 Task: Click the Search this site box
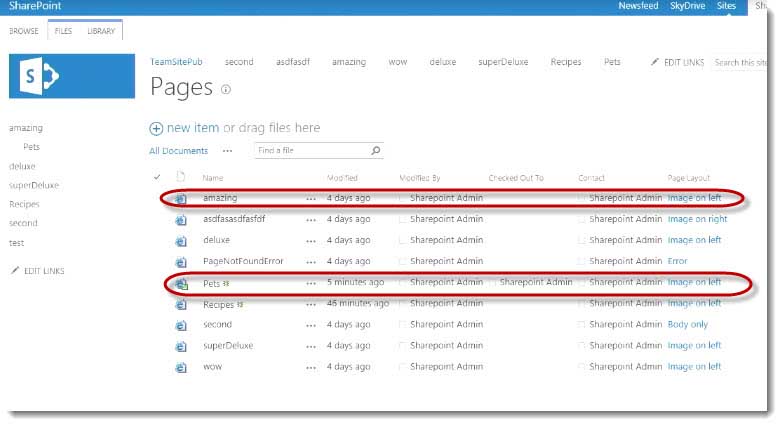point(740,62)
